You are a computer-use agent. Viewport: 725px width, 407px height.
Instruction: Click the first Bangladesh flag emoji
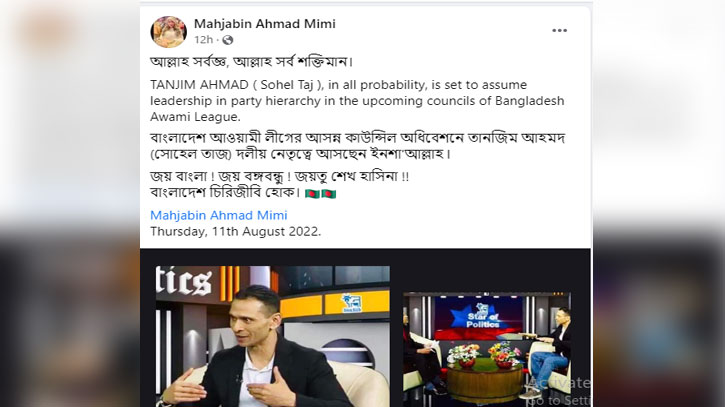click(313, 194)
